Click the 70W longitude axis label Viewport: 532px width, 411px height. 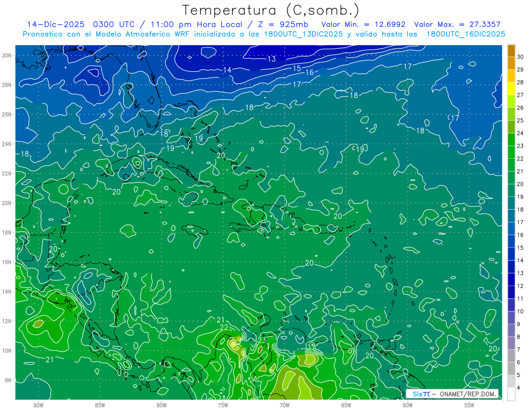[x=285, y=405]
